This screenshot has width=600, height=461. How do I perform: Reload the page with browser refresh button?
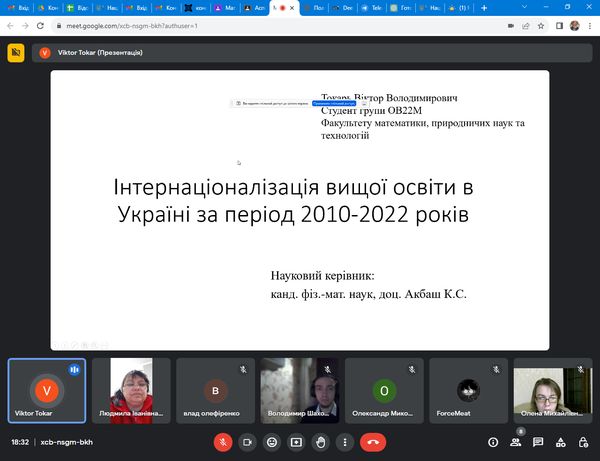pos(43,25)
